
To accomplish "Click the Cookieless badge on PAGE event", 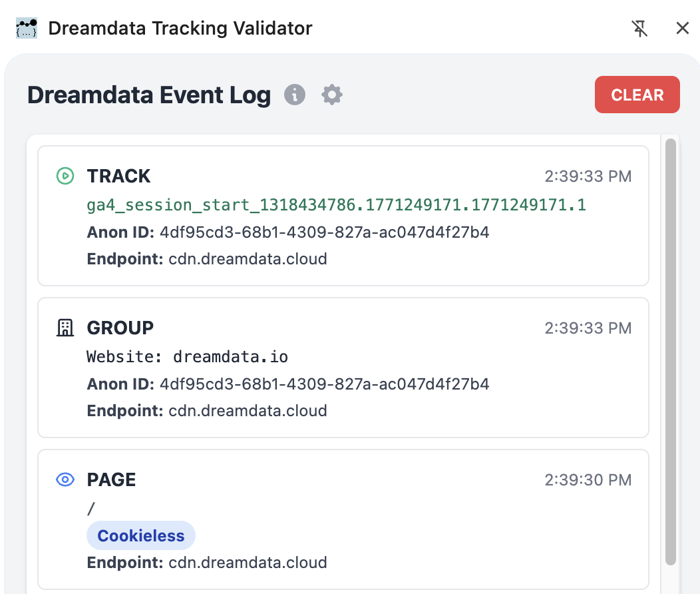I will pyautogui.click(x=141, y=536).
